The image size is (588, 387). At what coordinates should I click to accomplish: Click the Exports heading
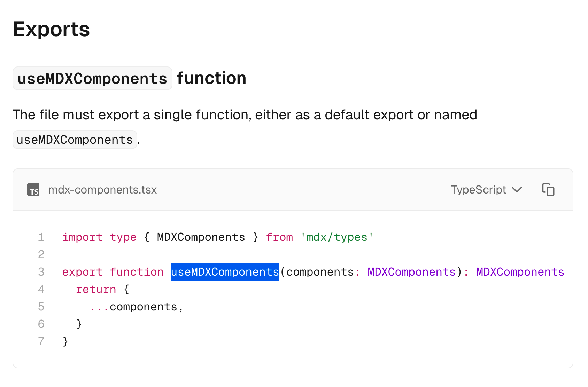point(52,29)
